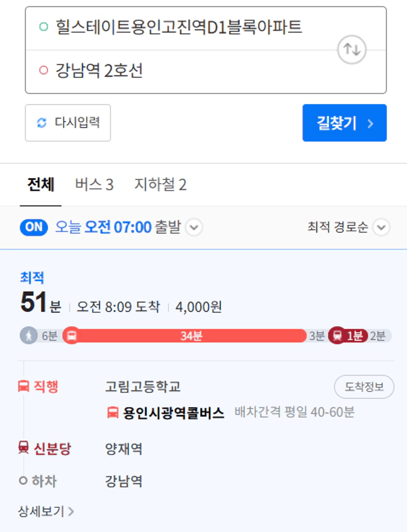Screen dimensions: 407x532
Task: Switch to the 지하철 2 tab
Action: (x=160, y=185)
